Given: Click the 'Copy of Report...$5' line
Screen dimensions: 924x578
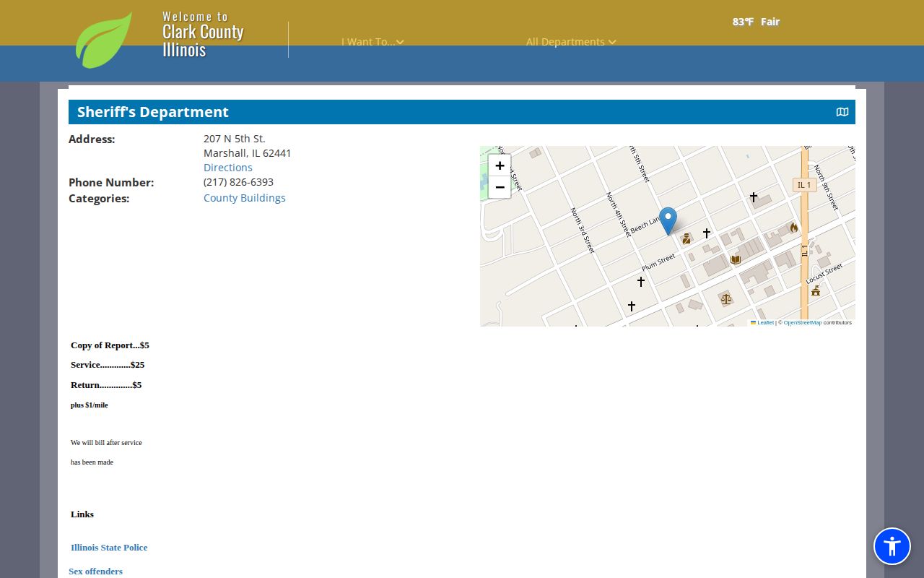Looking at the screenshot, I should pyautogui.click(x=110, y=345).
